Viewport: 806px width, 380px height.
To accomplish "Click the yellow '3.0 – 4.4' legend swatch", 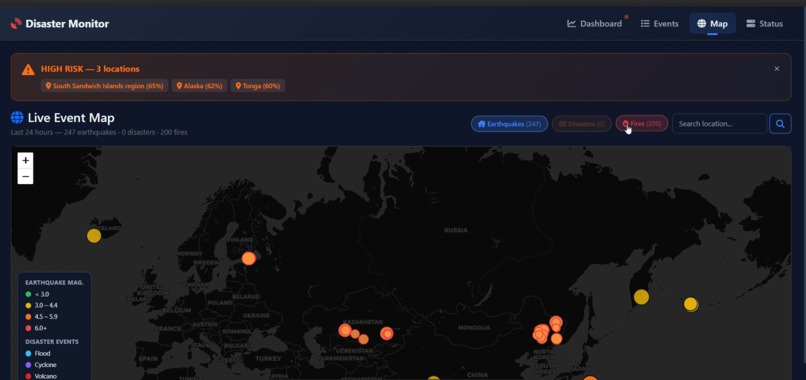I will 28,305.
